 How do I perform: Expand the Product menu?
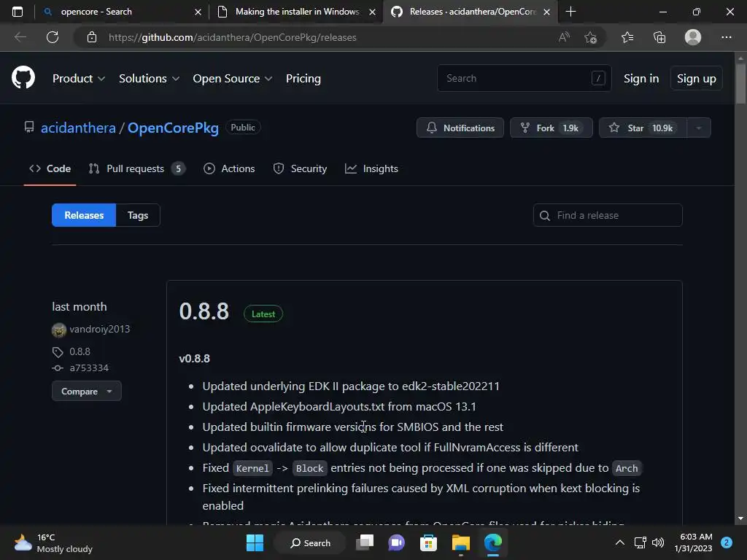79,79
